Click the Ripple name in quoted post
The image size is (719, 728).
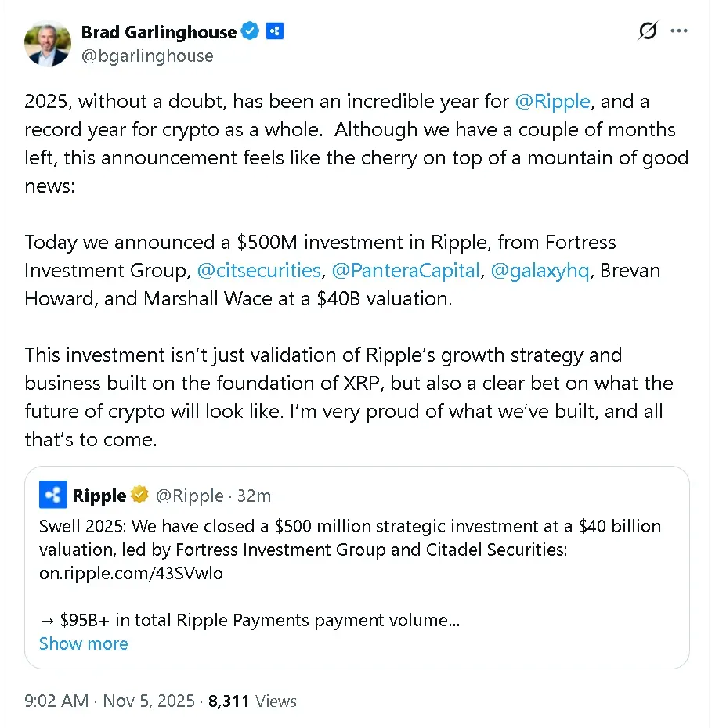tap(99, 496)
